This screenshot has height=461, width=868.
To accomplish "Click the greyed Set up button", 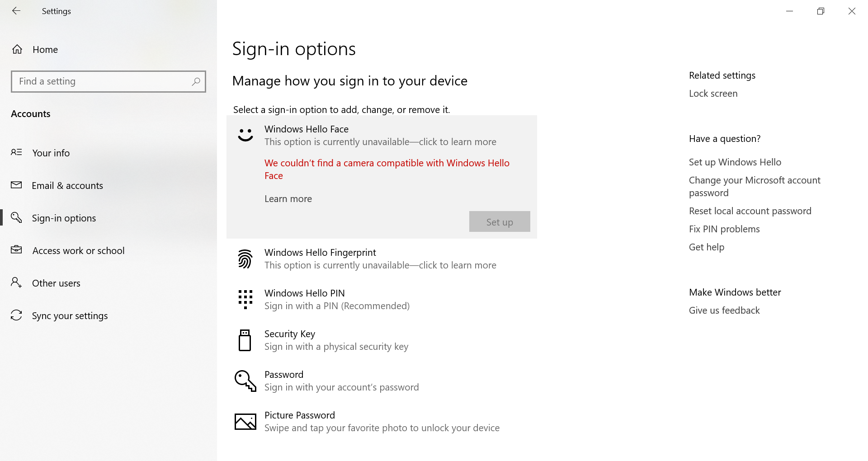I will click(x=500, y=221).
